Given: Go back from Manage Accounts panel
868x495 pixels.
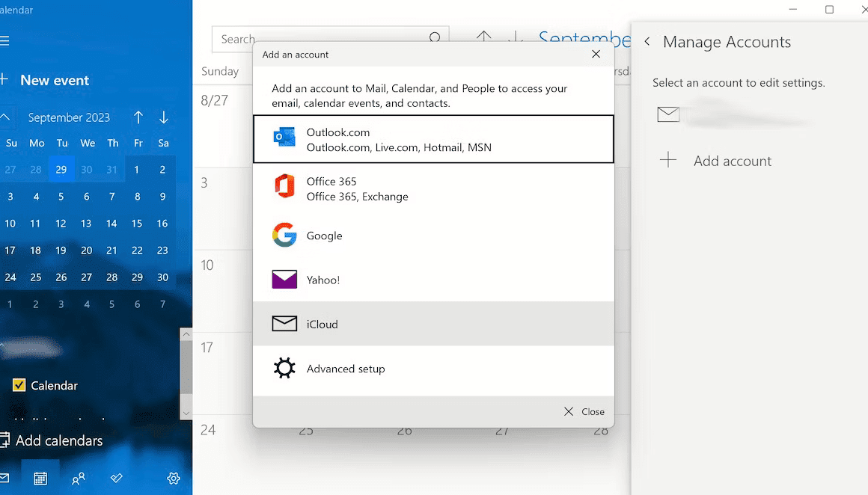Looking at the screenshot, I should click(647, 41).
